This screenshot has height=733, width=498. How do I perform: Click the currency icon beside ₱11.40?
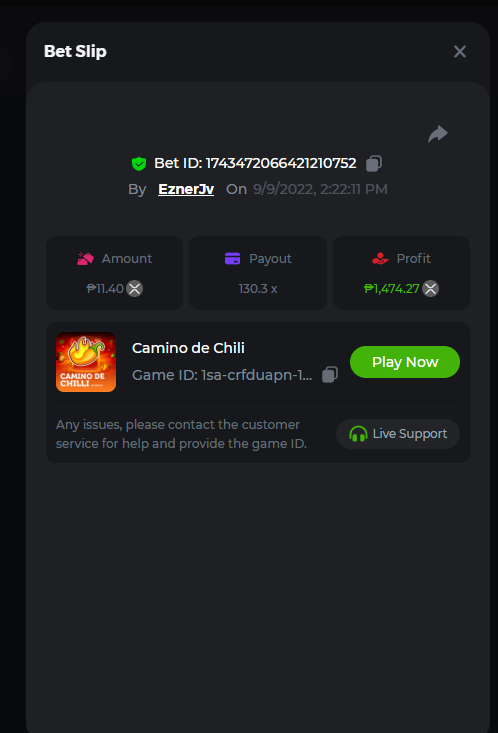click(x=135, y=288)
